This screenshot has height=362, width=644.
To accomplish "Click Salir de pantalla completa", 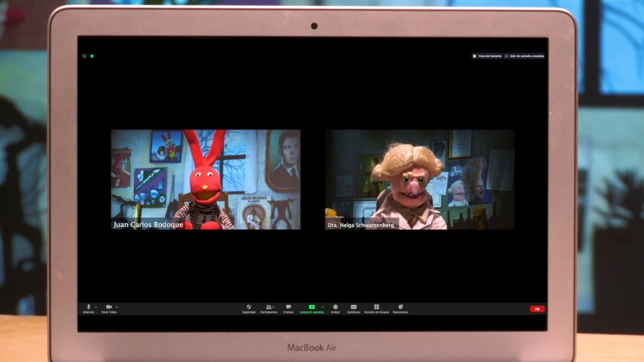I will (524, 56).
